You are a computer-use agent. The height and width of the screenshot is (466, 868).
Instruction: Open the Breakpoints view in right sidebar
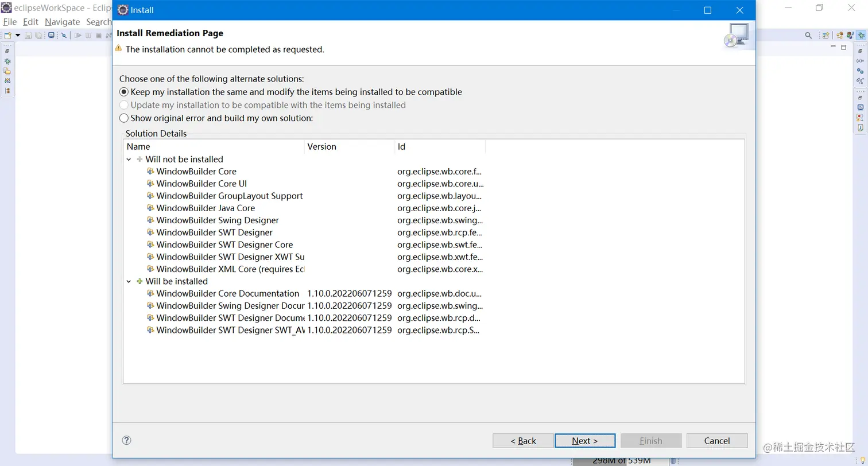point(860,71)
